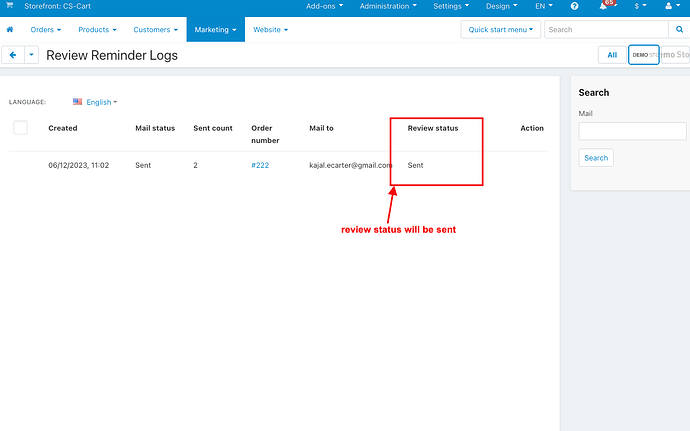
Task: Go to the home dashboard icon
Action: (10, 30)
